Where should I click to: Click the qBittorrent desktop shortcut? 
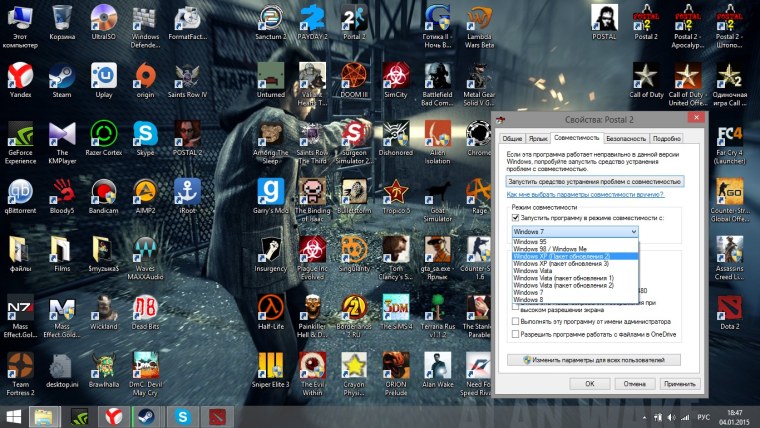pos(20,191)
